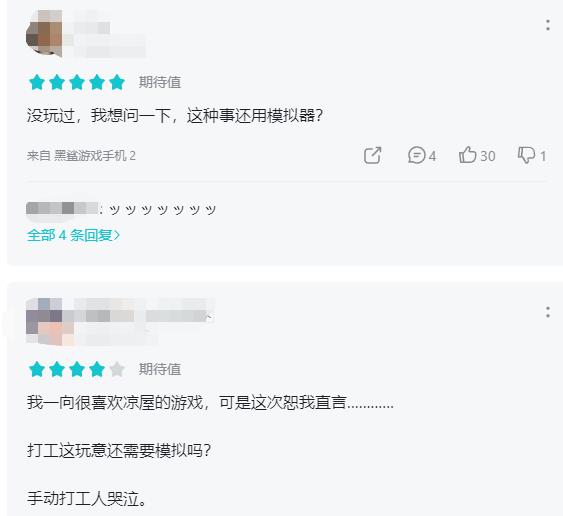The height and width of the screenshot is (516, 563).
Task: Click replier's blurred name in reply preview
Action: [x=62, y=208]
